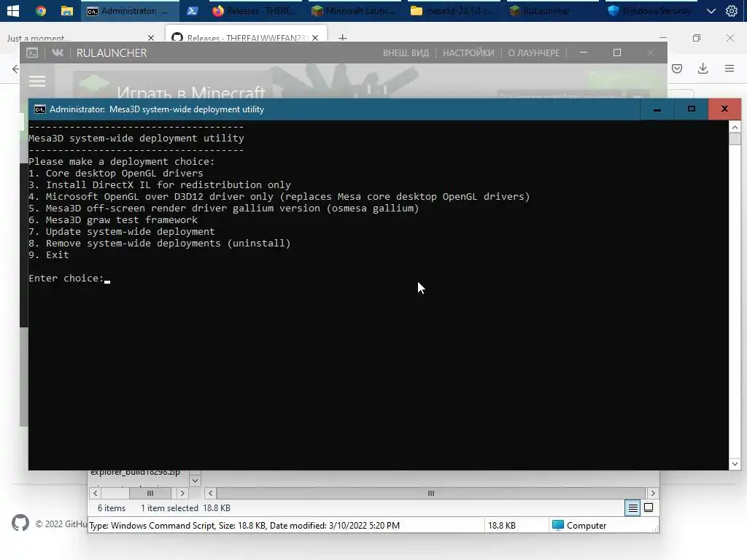Expand the taskbar overflow chevron
The height and width of the screenshot is (560, 747).
tap(711, 11)
